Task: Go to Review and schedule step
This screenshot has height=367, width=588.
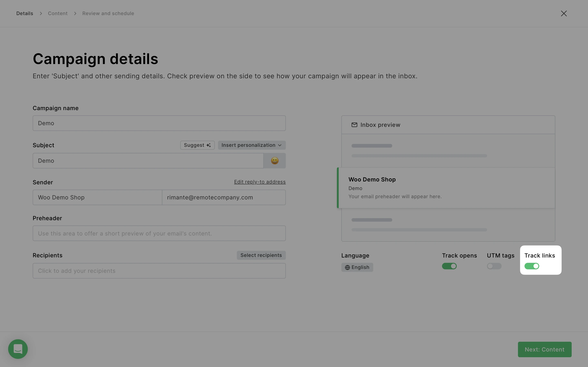Action: (x=108, y=13)
